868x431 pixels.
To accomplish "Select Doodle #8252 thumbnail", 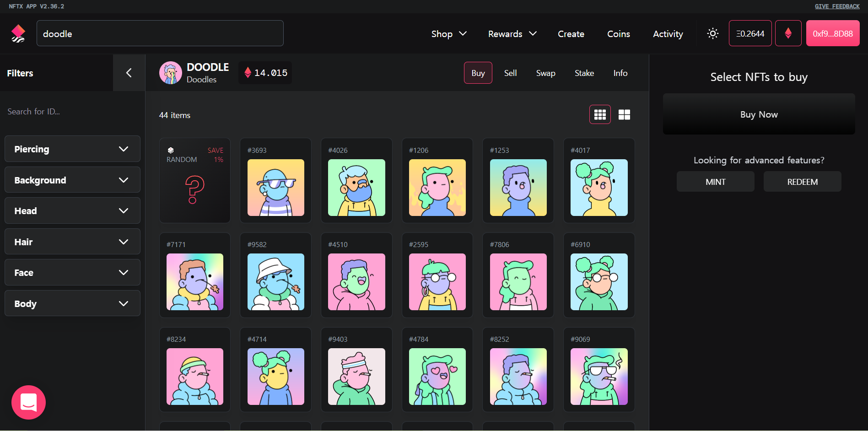I will [518, 377].
